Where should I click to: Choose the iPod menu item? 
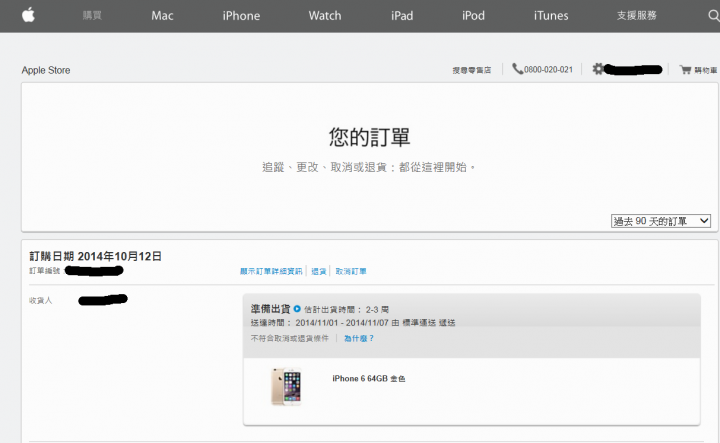point(473,16)
